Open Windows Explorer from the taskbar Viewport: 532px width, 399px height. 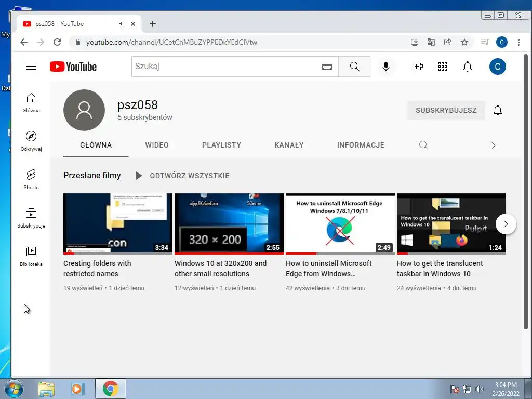(46, 389)
